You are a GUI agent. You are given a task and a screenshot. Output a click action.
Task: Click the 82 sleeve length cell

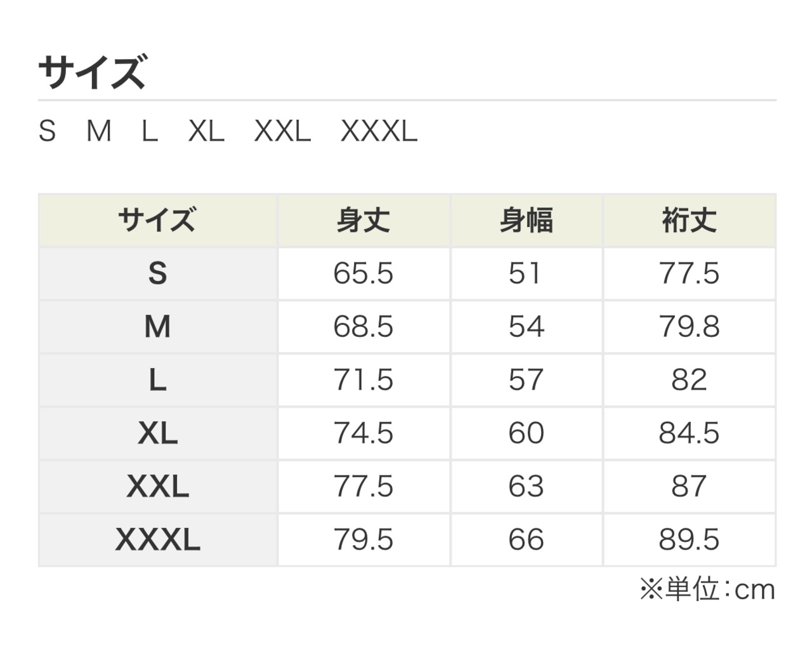[689, 380]
